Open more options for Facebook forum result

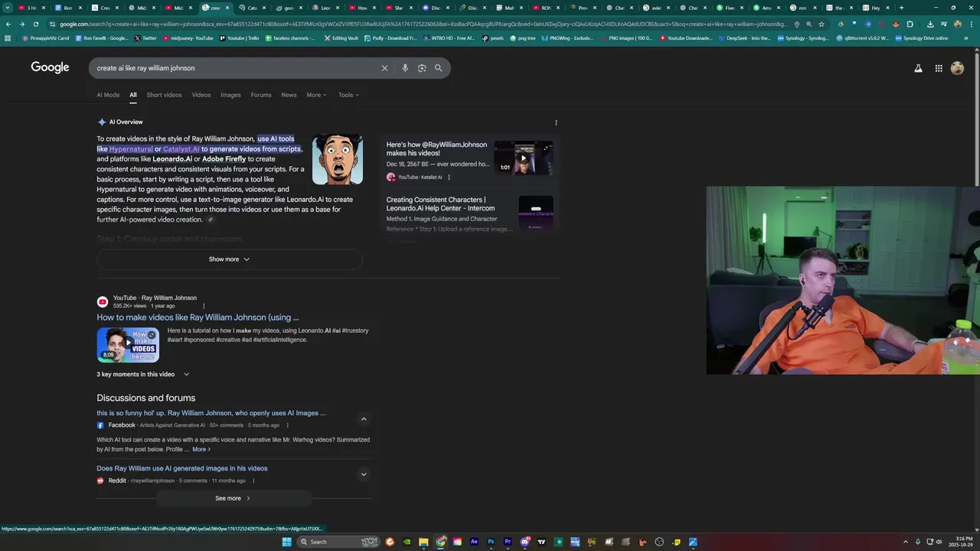click(x=288, y=425)
